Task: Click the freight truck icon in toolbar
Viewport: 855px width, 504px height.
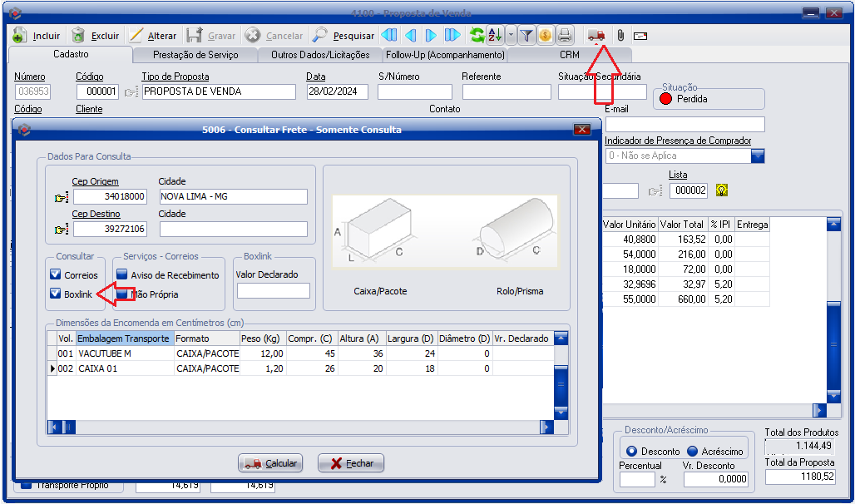Action: click(596, 36)
